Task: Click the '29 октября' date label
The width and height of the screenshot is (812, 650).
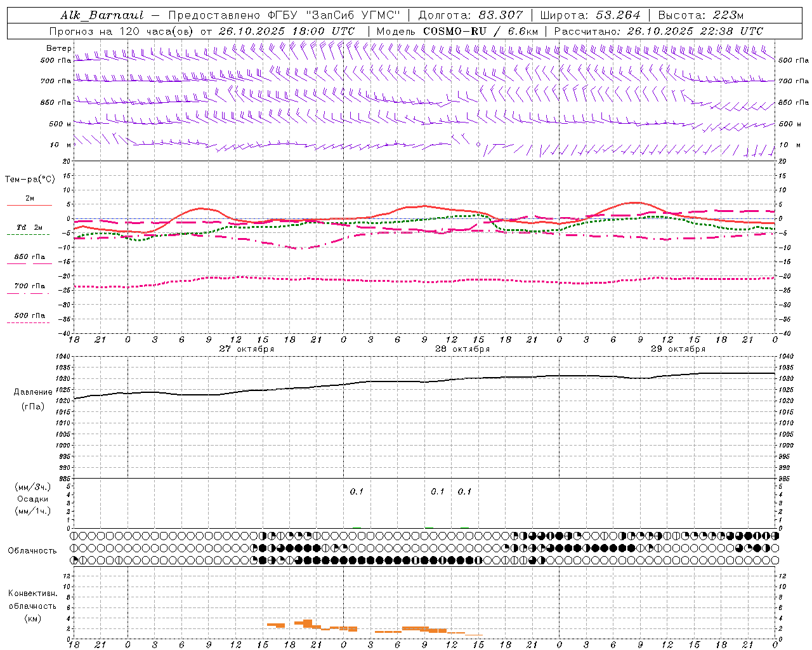Action: pyautogui.click(x=678, y=349)
